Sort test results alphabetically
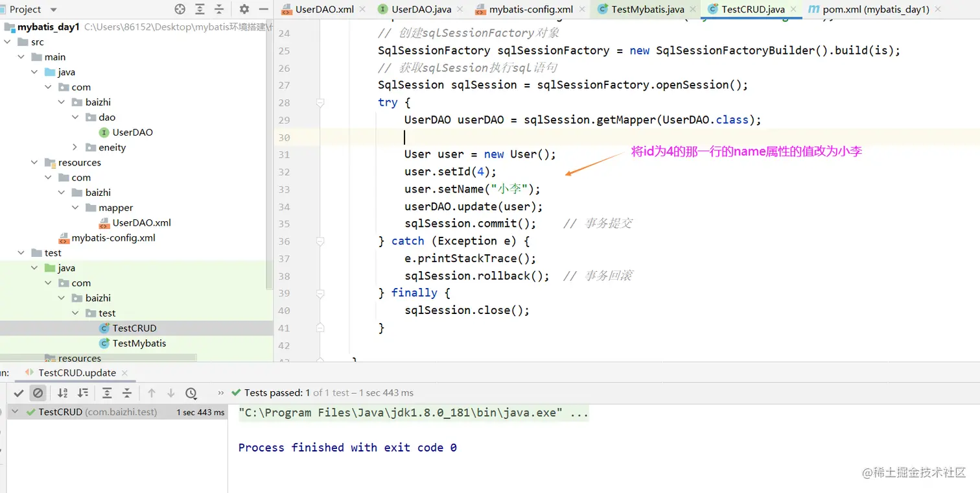Image resolution: width=980 pixels, height=493 pixels. coord(63,392)
